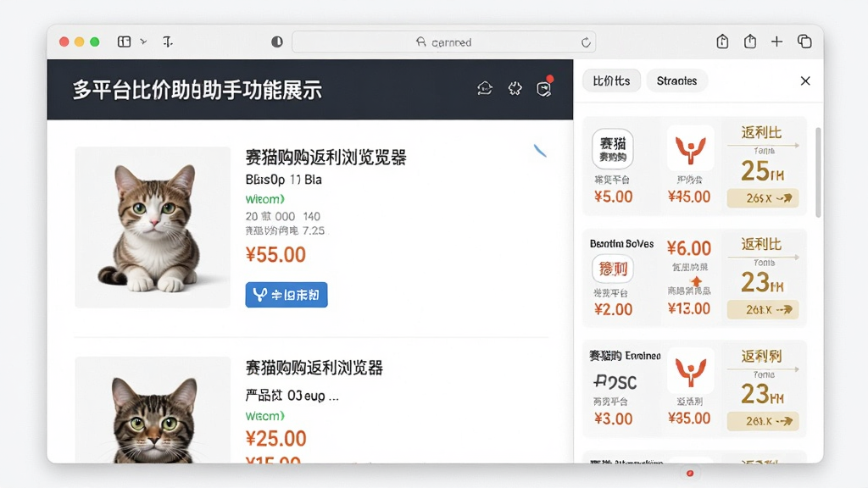Click the house-shaped icon left of the puzzle piece
The image size is (868, 488).
(x=485, y=88)
